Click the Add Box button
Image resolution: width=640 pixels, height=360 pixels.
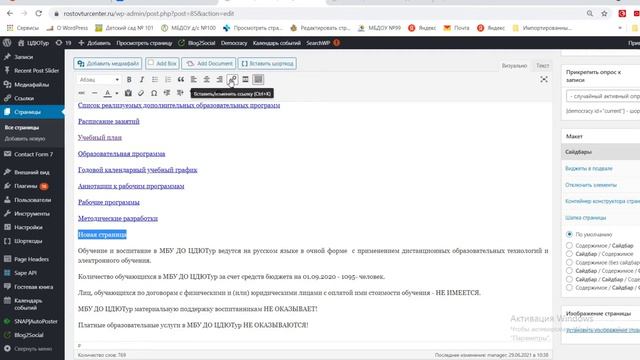162,64
